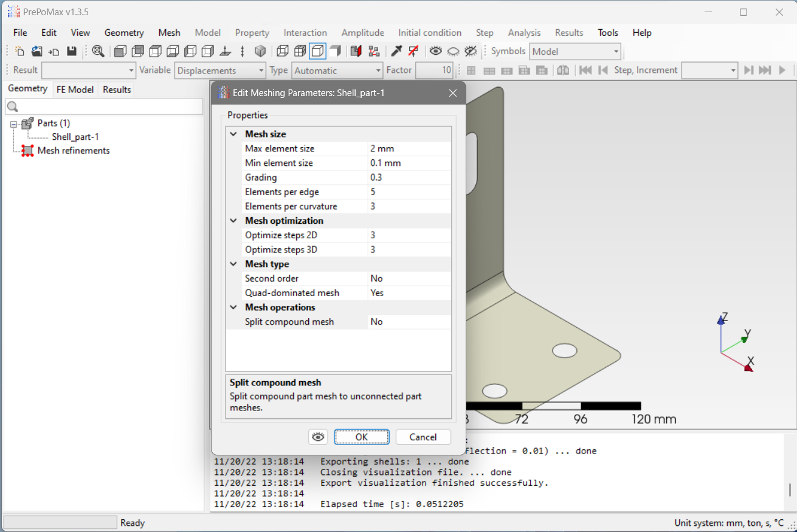Image resolution: width=797 pixels, height=532 pixels.
Task: Open a file using the Open icon
Action: pyautogui.click(x=36, y=51)
